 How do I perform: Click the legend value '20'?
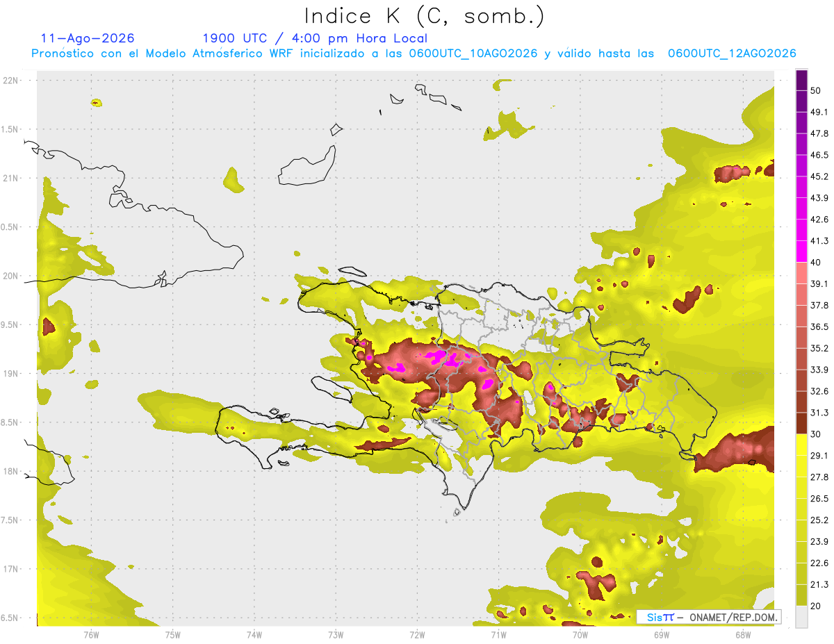point(815,606)
